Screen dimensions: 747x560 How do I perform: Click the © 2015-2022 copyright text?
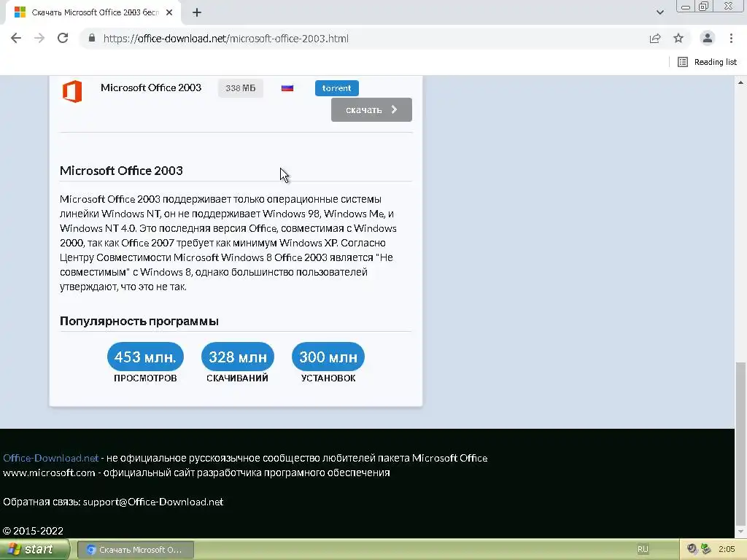click(x=33, y=531)
